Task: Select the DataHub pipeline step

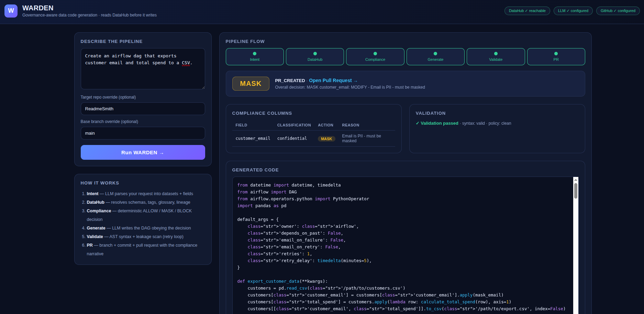Action: [315, 57]
